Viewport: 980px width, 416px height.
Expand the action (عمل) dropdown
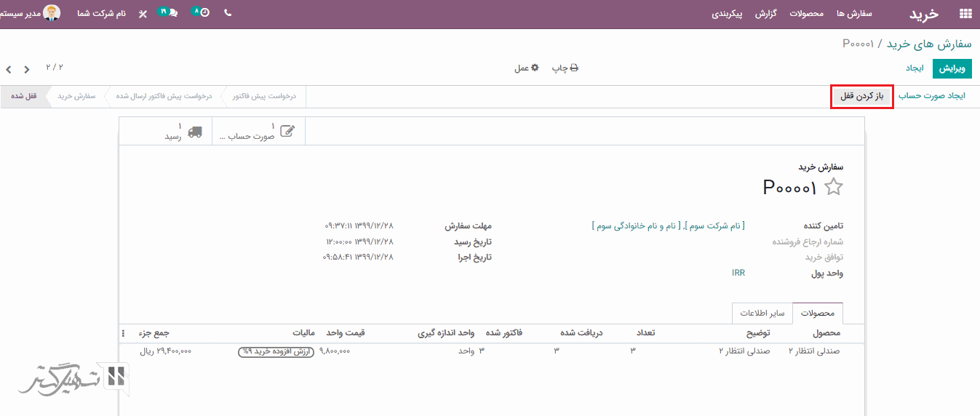tap(527, 68)
